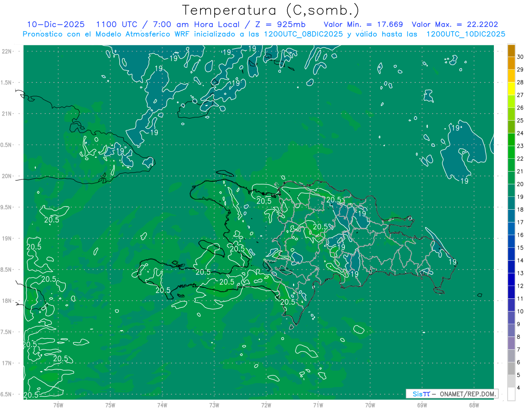Click the "69W" longitude axis label
Screen dimensions: 532x411
click(x=422, y=405)
